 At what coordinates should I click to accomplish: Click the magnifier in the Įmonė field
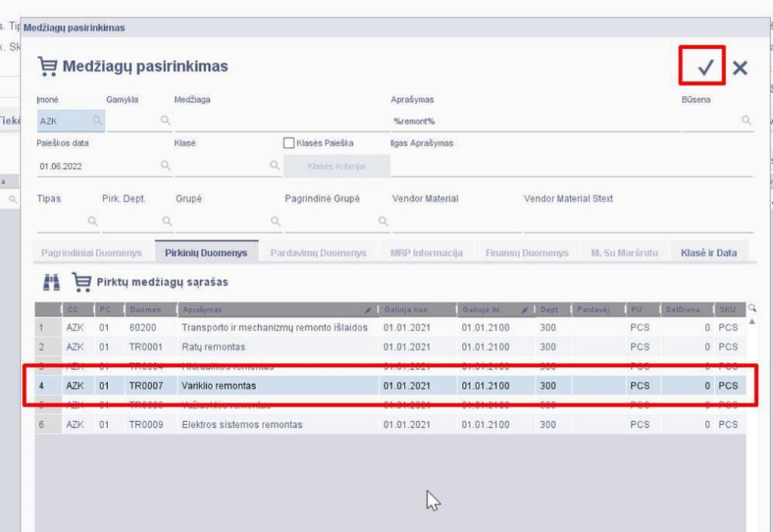tap(97, 120)
